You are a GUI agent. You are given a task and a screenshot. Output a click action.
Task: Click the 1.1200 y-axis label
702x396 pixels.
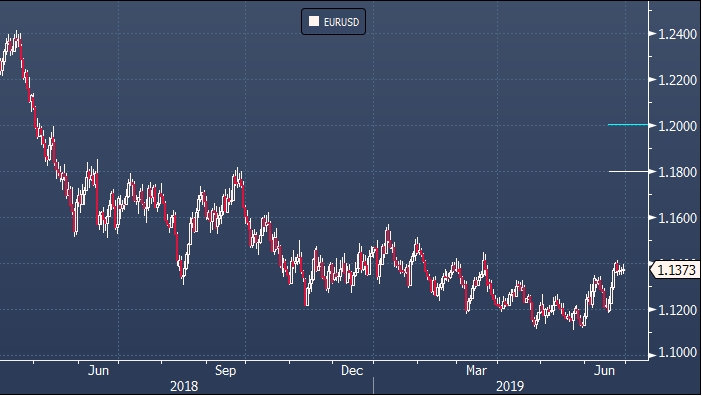pyautogui.click(x=677, y=310)
